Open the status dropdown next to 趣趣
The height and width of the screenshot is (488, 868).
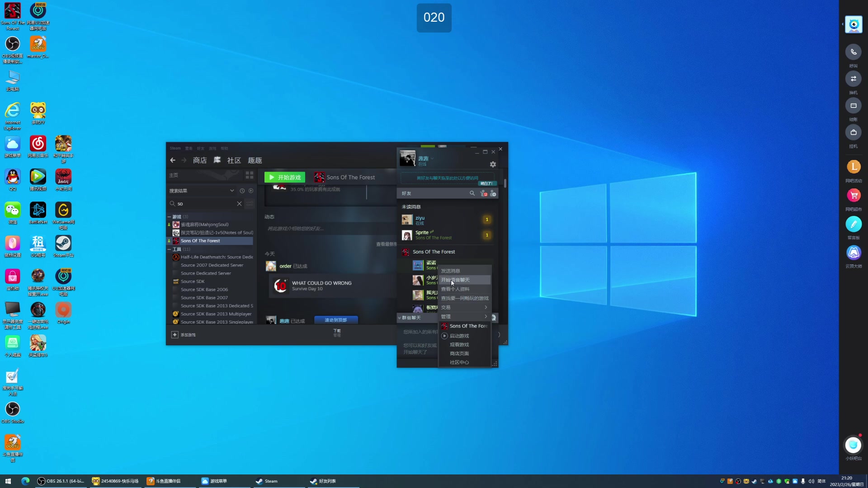point(432,159)
